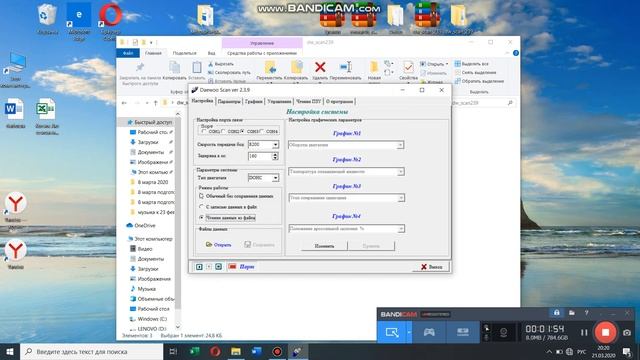The image size is (640, 360).
Task: Click Новая папка icon in Explorer ribbon
Action: [374, 67]
